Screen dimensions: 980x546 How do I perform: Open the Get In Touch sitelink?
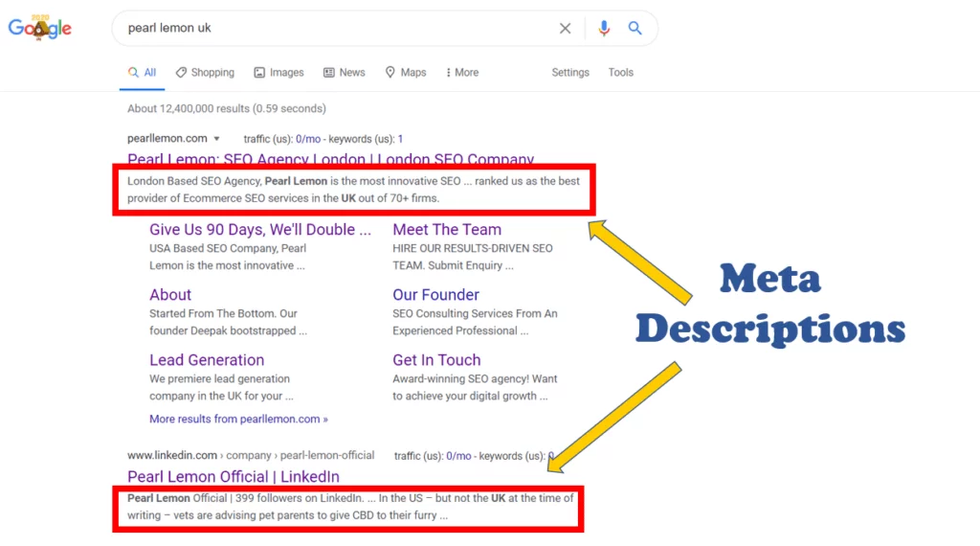click(x=436, y=359)
